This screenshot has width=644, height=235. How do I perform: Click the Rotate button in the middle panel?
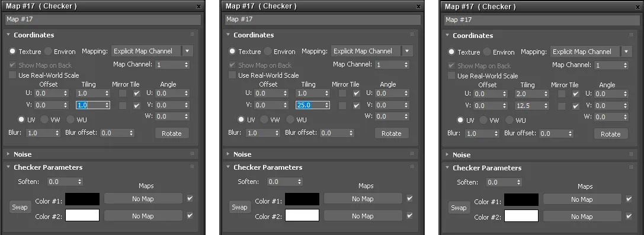pos(392,134)
